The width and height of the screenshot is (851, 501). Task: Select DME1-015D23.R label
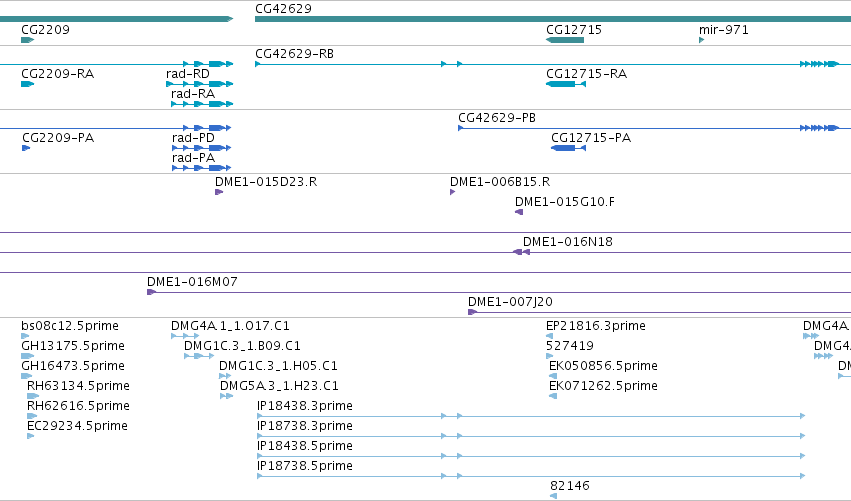click(x=266, y=182)
